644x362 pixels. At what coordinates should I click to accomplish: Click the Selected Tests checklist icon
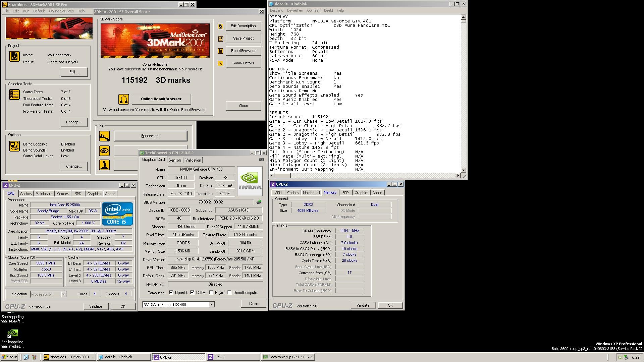tap(14, 95)
